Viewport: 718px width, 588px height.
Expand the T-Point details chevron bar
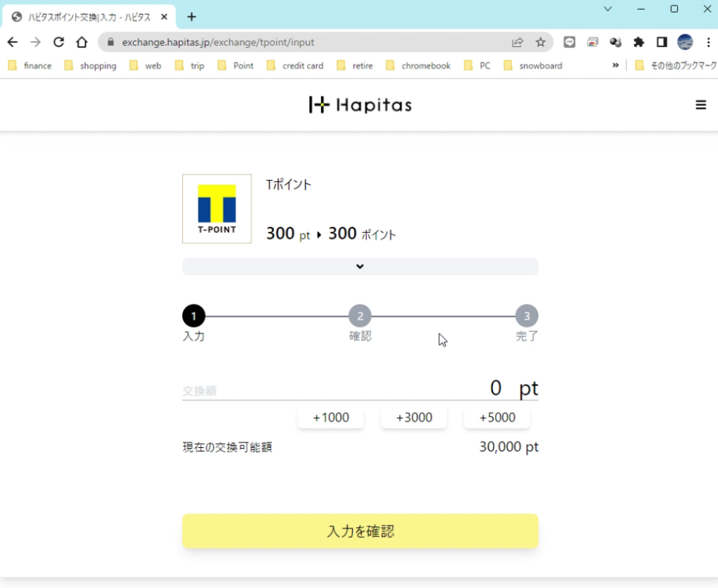[x=360, y=266]
